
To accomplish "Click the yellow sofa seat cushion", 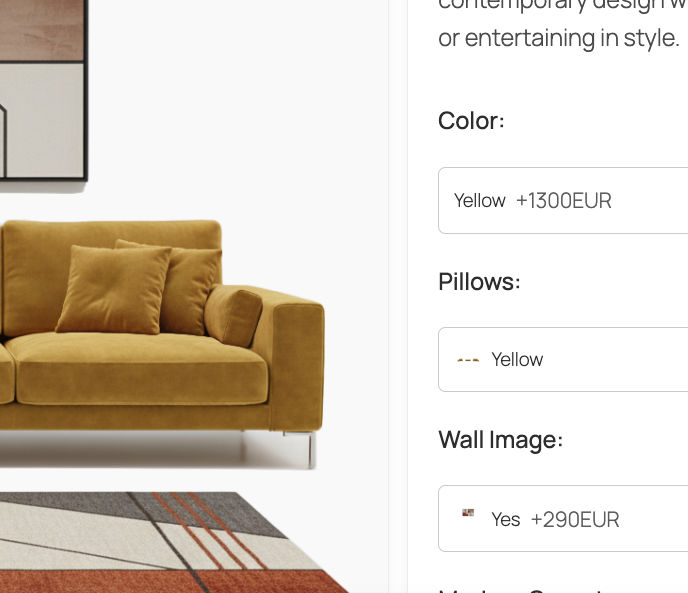I will [140, 369].
